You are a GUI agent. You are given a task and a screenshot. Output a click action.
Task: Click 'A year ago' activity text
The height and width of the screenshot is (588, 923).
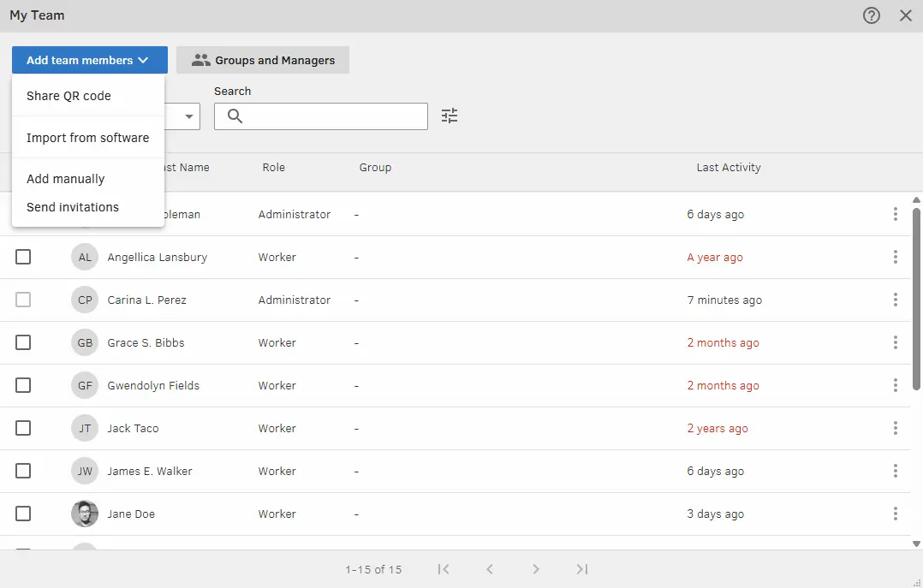(x=715, y=258)
